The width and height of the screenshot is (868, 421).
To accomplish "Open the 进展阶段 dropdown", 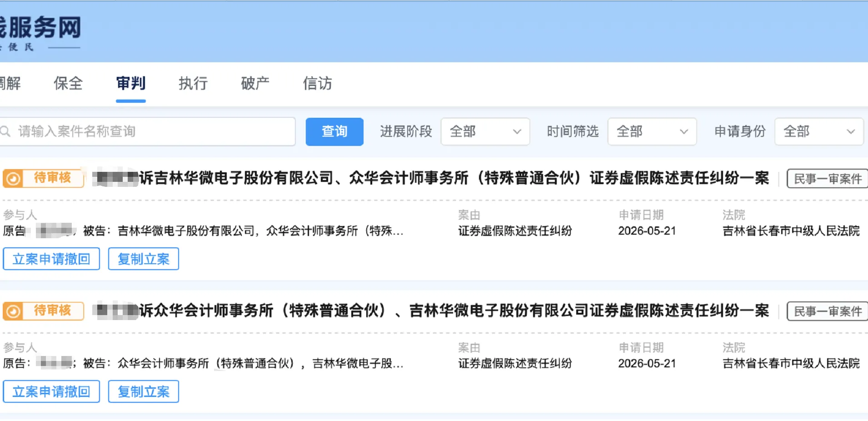I will 485,132.
